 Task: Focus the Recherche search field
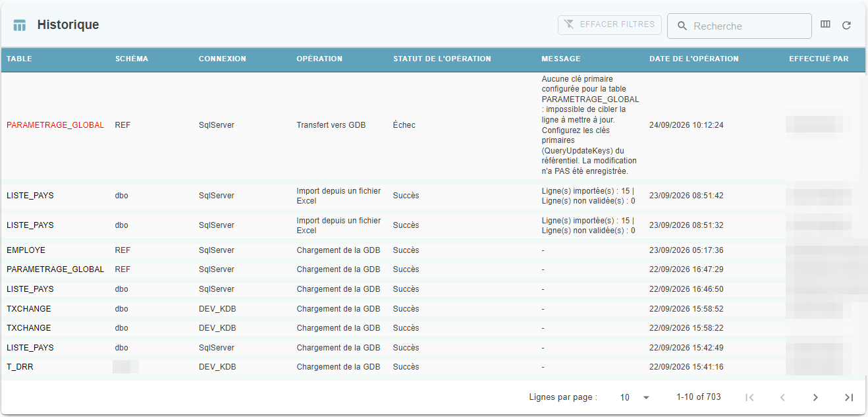740,26
